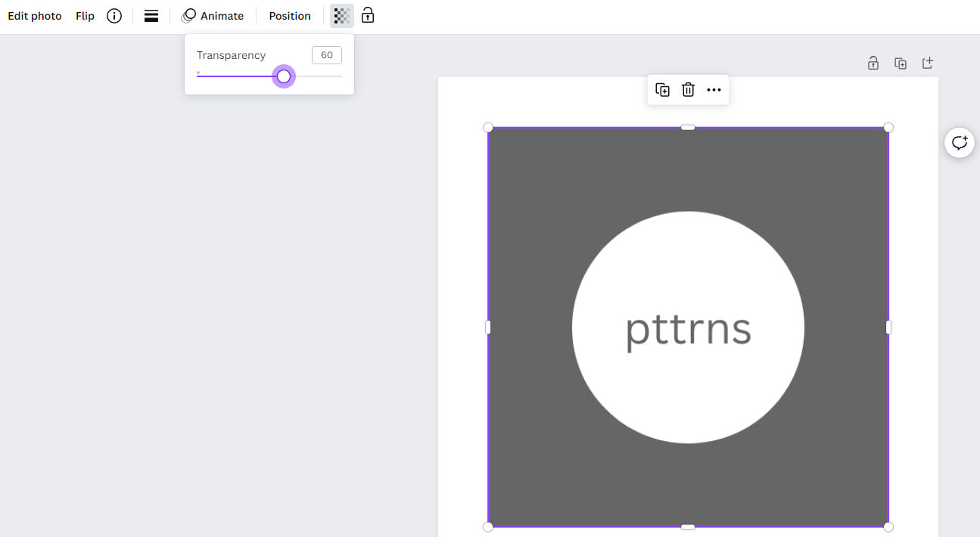Click the Flip button

85,16
